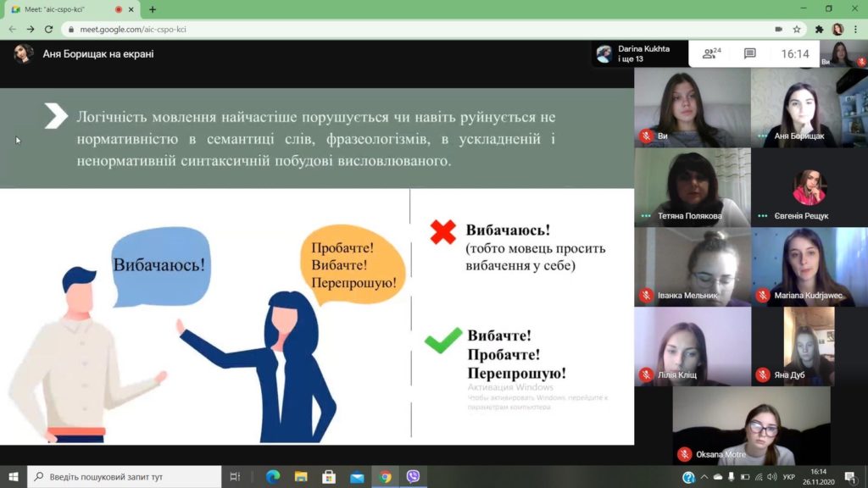
Task: Click the browser extensions puzzle icon
Action: point(819,30)
